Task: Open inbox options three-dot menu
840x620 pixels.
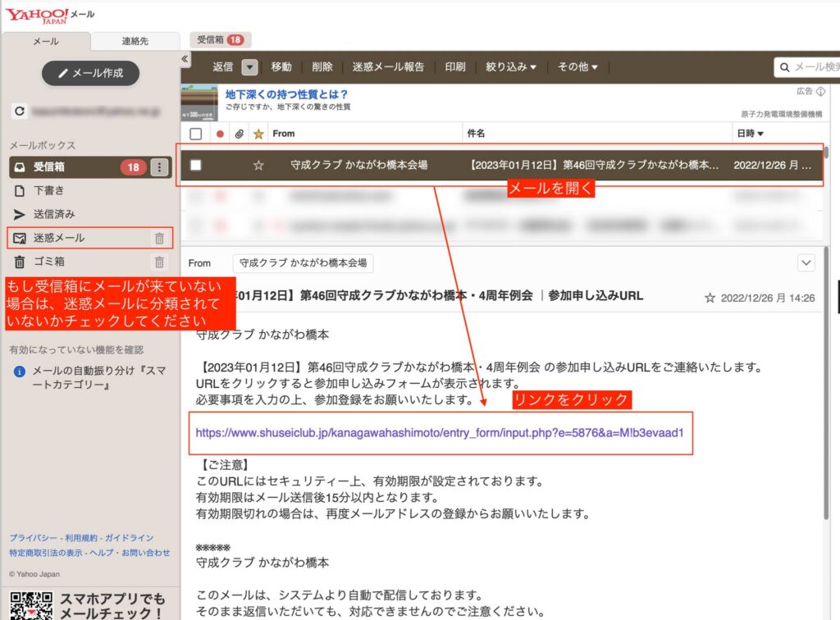Action: (x=159, y=167)
